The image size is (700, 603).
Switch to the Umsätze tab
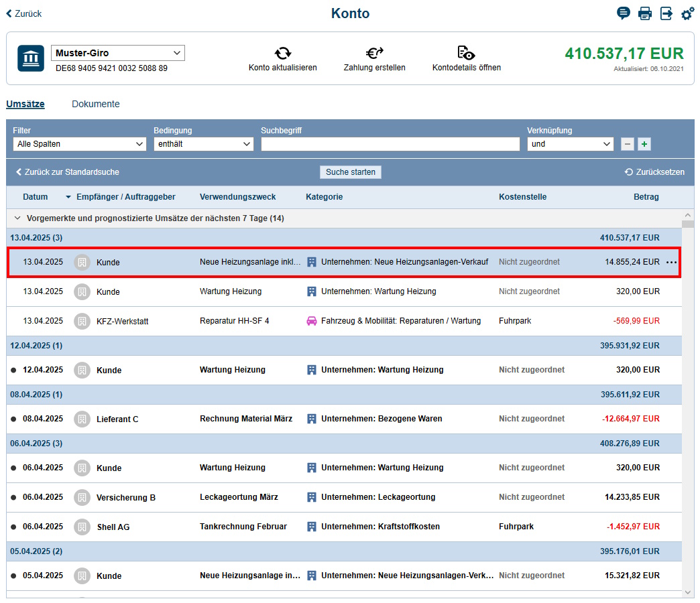click(25, 104)
